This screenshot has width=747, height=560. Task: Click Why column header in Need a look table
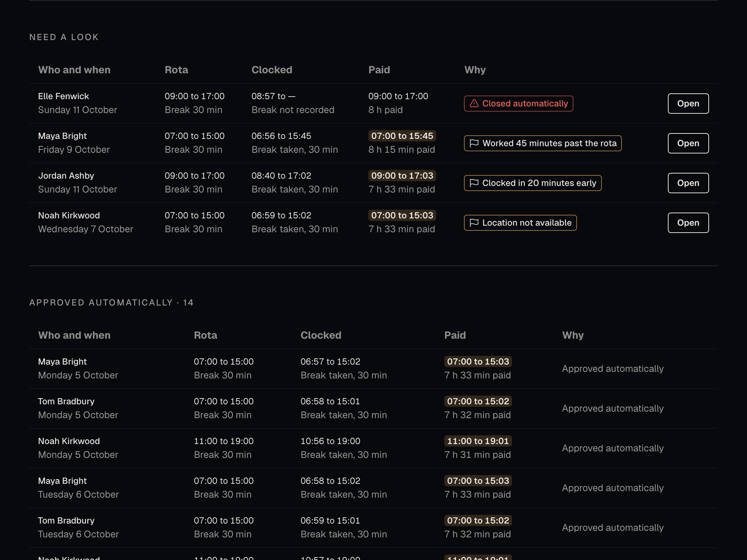click(x=475, y=70)
